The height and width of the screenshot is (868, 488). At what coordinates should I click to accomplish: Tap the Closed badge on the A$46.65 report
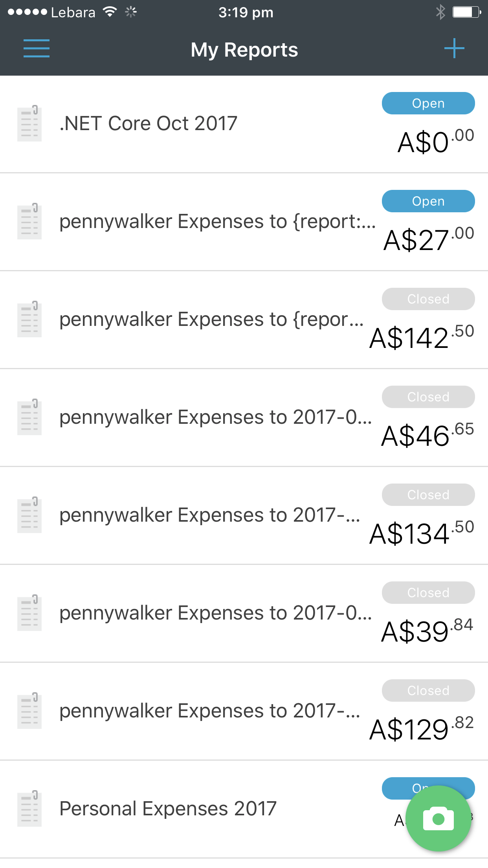tap(428, 397)
